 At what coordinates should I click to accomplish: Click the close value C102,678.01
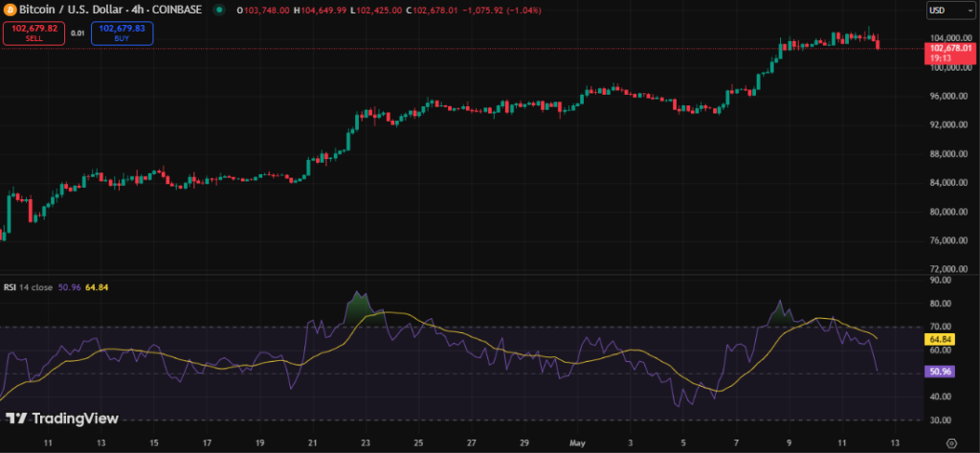pos(432,11)
